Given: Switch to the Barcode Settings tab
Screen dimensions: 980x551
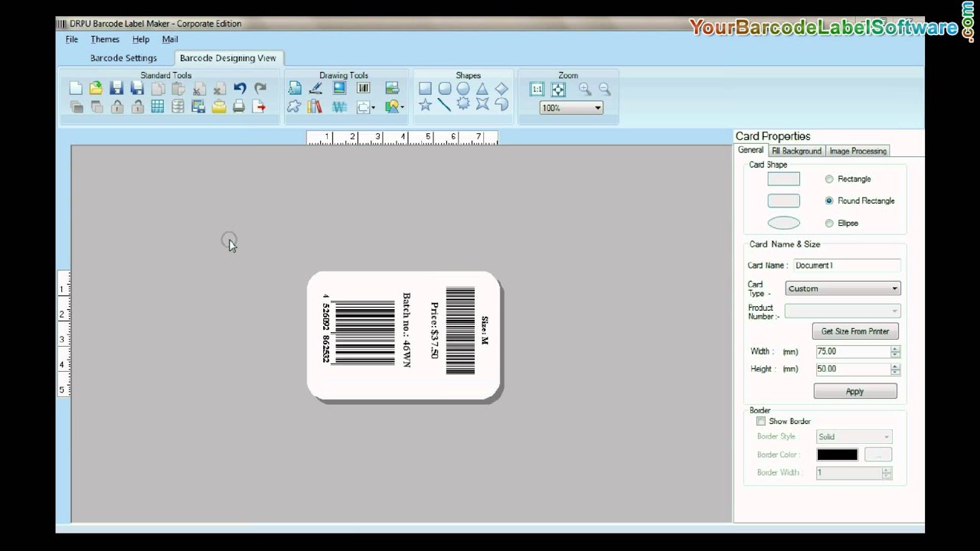Looking at the screenshot, I should [x=123, y=58].
